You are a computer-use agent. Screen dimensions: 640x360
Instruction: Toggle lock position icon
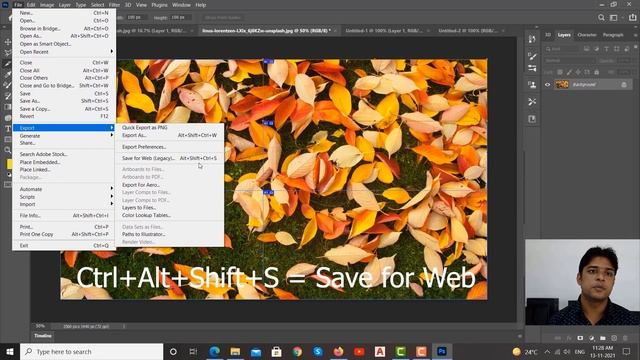[578, 72]
